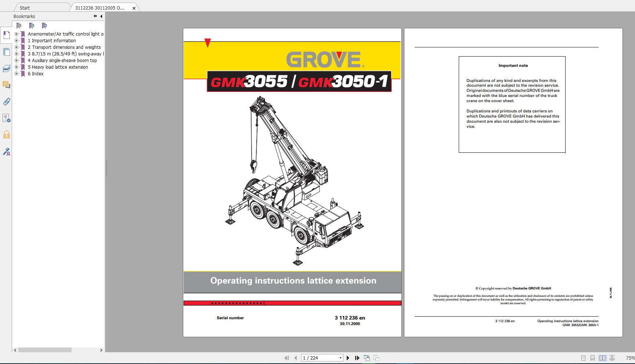
Task: Close the 3112236 document tab
Action: [x=134, y=8]
